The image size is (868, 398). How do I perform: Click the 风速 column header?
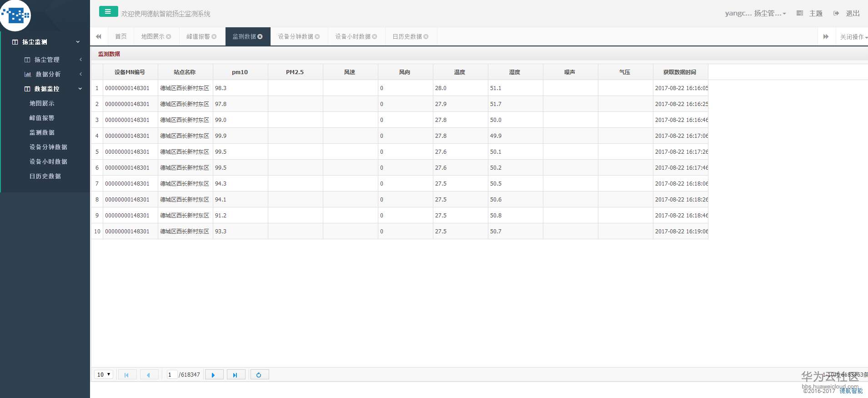[x=350, y=72]
